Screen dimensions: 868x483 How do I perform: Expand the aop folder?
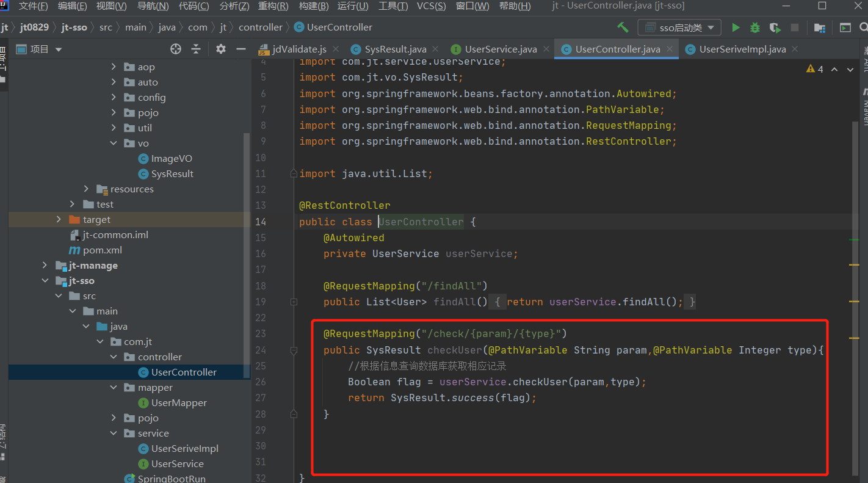click(x=114, y=67)
